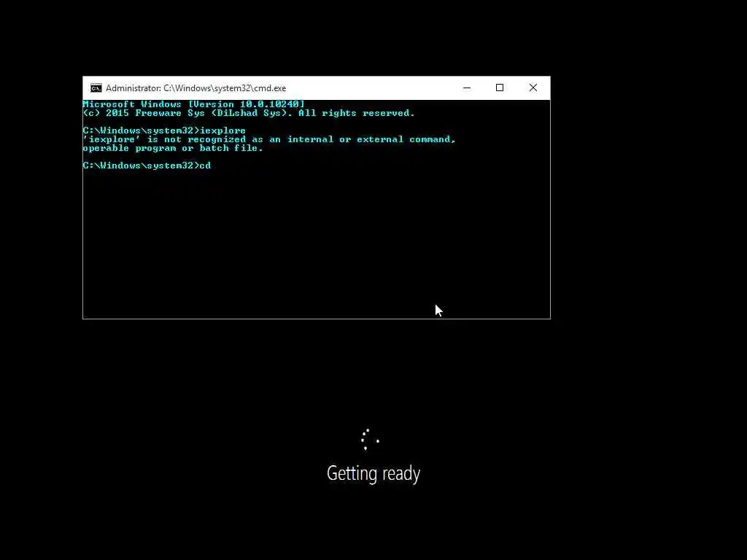Open the cmd.exe system menu icon
The width and height of the screenshot is (747, 560).
(96, 88)
